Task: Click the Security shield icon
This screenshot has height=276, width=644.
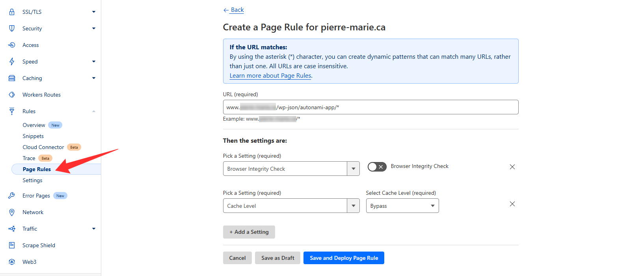Action: coord(12,28)
